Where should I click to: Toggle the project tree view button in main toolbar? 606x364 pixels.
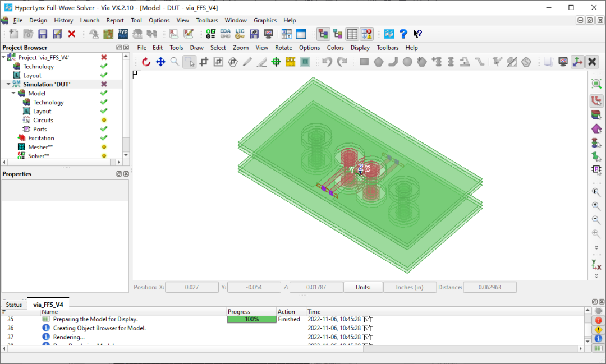pyautogui.click(x=323, y=34)
